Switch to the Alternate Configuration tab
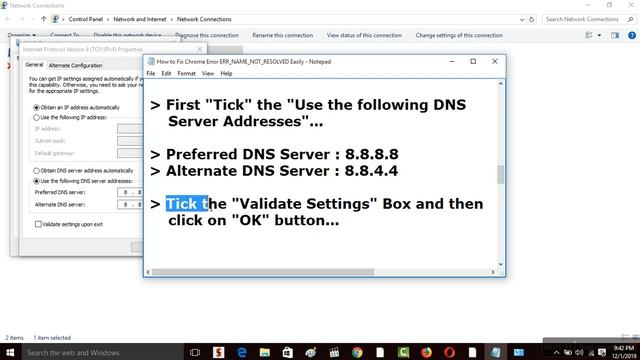This screenshot has width=640, height=360. coord(75,65)
